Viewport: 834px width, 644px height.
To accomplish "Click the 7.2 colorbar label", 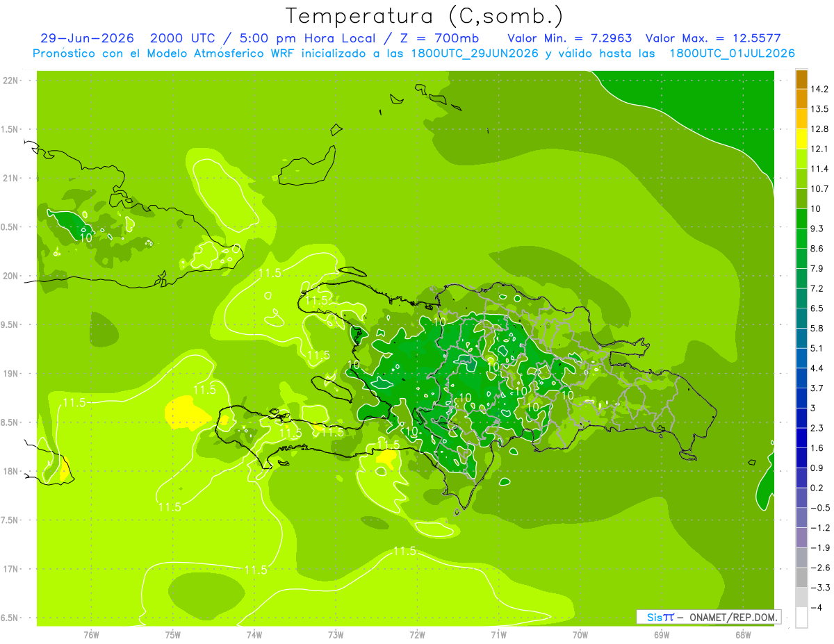I will click(817, 288).
